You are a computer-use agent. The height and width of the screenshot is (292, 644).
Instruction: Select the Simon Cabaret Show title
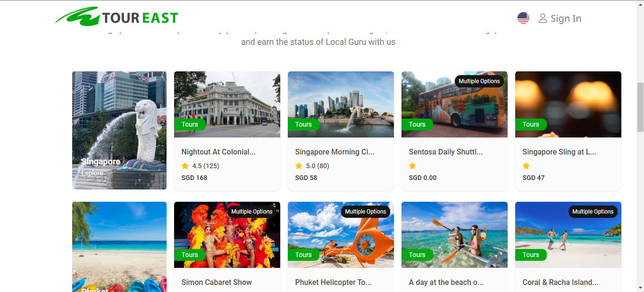(217, 282)
